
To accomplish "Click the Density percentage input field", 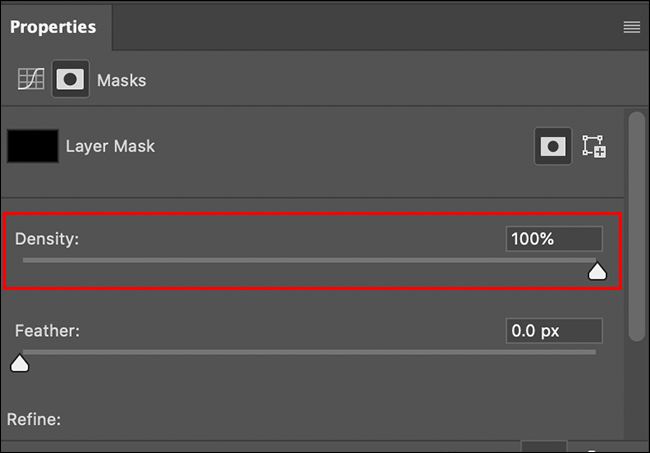I will [x=553, y=239].
